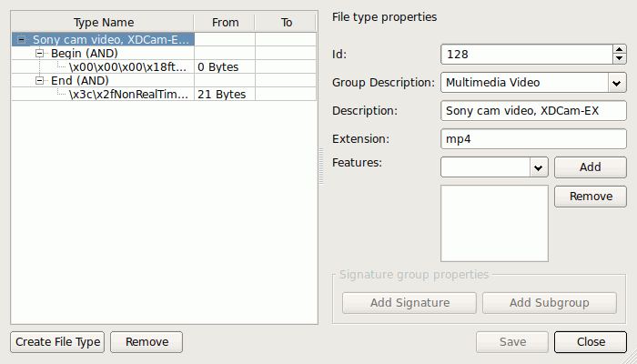Open the Features combo box arrow
Image resolution: width=637 pixels, height=364 pixels.
539,167
